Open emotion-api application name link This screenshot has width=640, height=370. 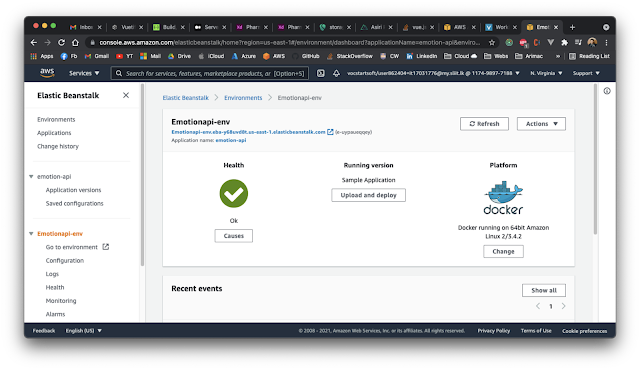pos(231,140)
